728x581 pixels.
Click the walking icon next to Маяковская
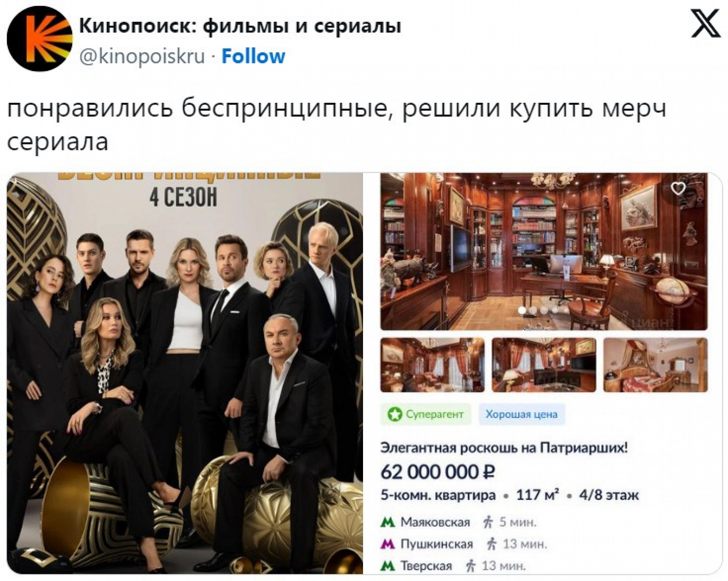pyautogui.click(x=488, y=522)
